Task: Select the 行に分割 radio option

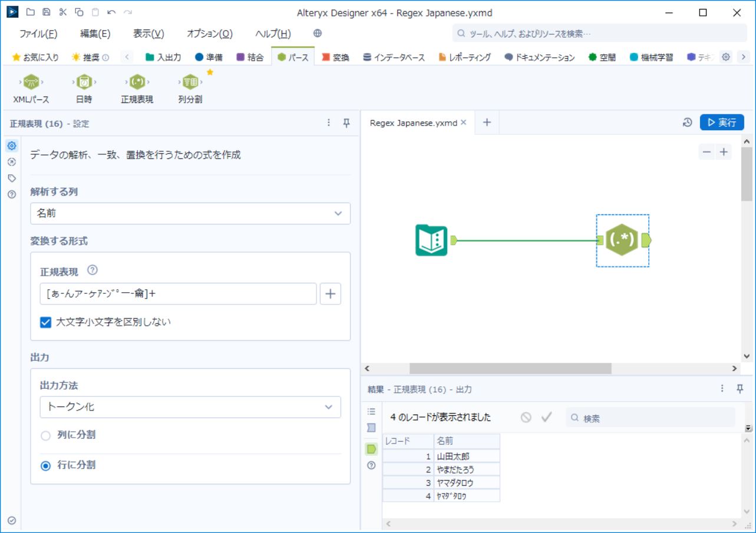Action: coord(45,465)
